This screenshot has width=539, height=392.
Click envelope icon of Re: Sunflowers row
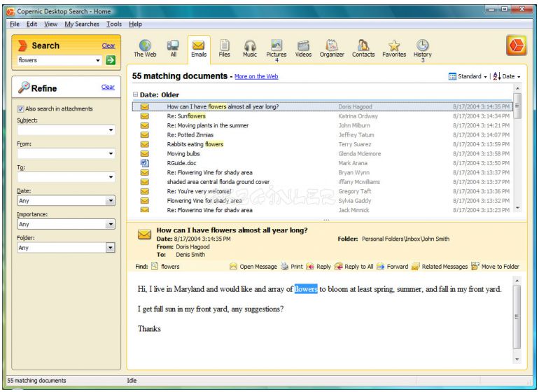tap(145, 116)
